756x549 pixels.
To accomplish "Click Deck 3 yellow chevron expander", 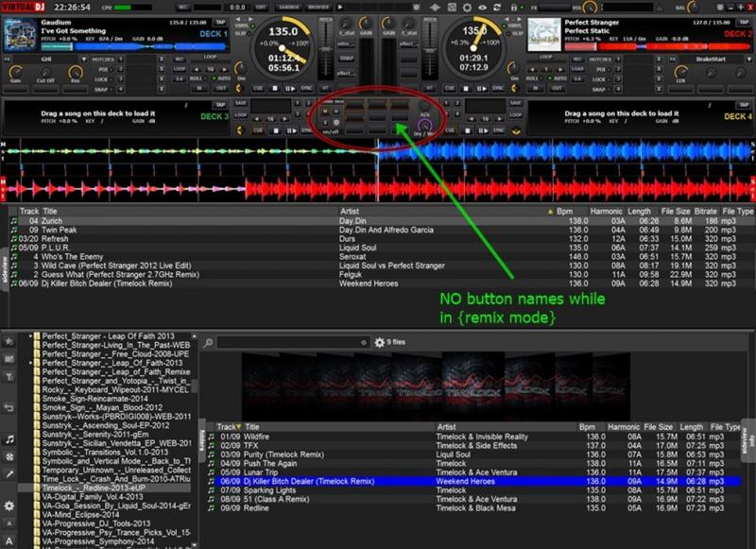I will [x=239, y=130].
